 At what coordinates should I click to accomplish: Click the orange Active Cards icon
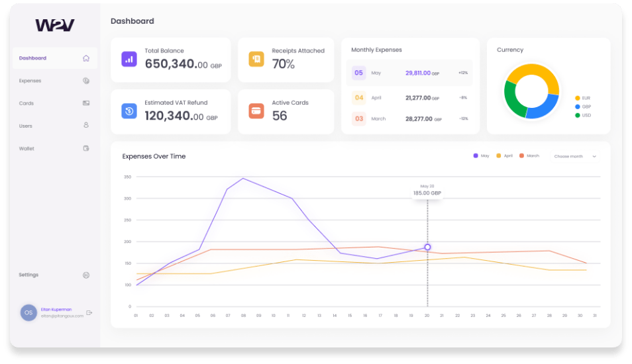(256, 111)
